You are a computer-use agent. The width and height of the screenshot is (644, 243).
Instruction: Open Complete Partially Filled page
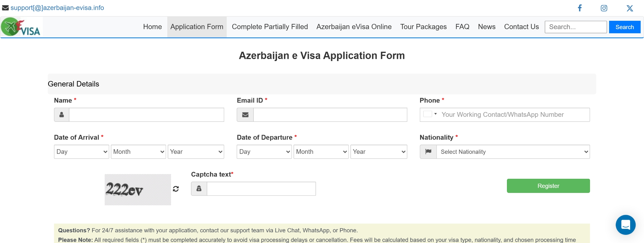[x=270, y=27]
